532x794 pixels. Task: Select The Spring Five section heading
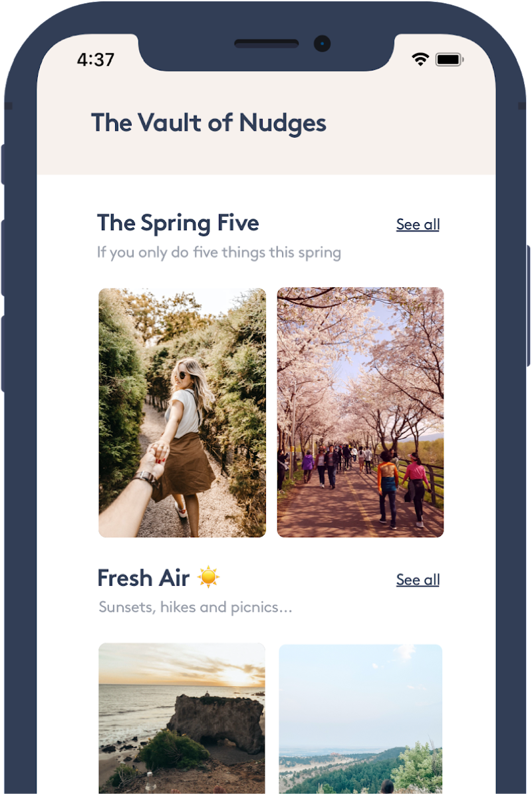click(x=178, y=223)
